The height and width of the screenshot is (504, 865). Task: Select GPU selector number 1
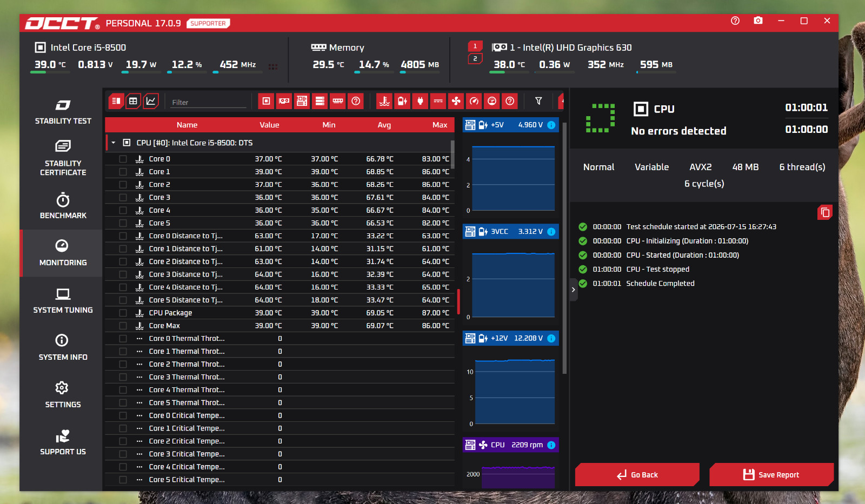[x=475, y=46]
